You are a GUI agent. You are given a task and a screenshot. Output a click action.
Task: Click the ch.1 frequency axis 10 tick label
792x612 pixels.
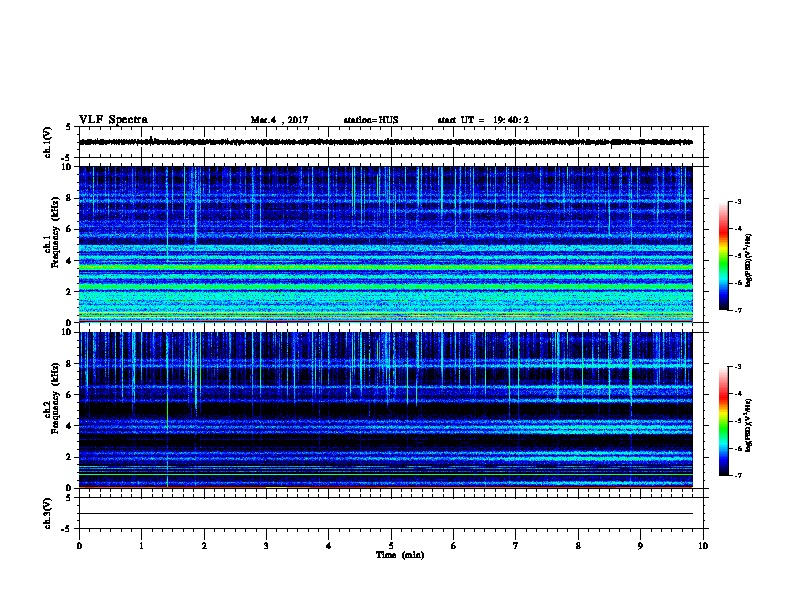coord(67,167)
